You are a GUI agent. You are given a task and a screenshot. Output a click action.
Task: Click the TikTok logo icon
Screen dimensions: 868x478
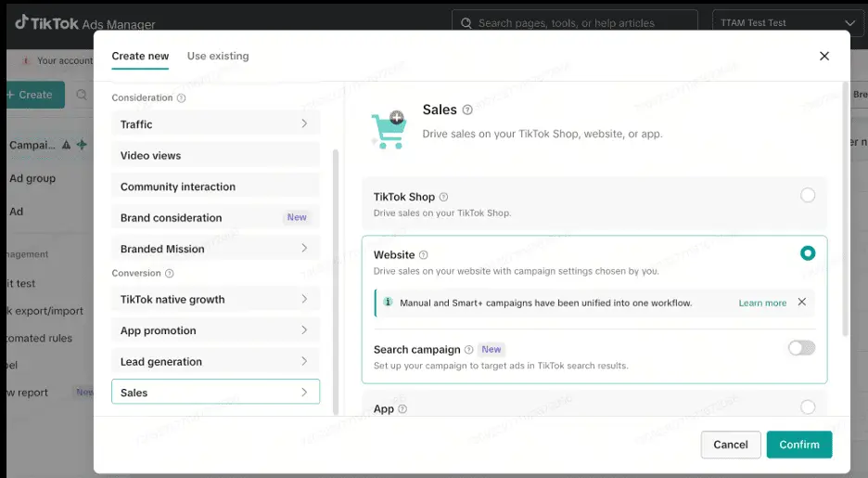tap(21, 22)
